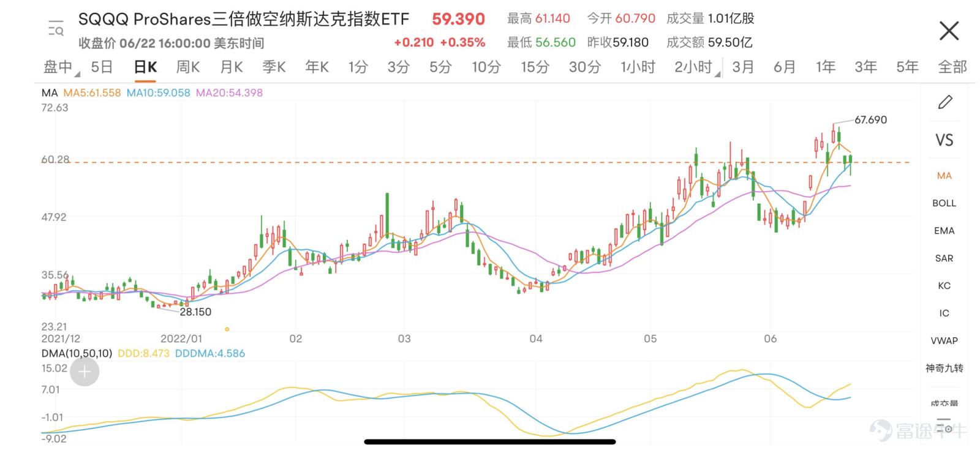
Task: Click the DDD:8.473 legend value
Action: [143, 354]
